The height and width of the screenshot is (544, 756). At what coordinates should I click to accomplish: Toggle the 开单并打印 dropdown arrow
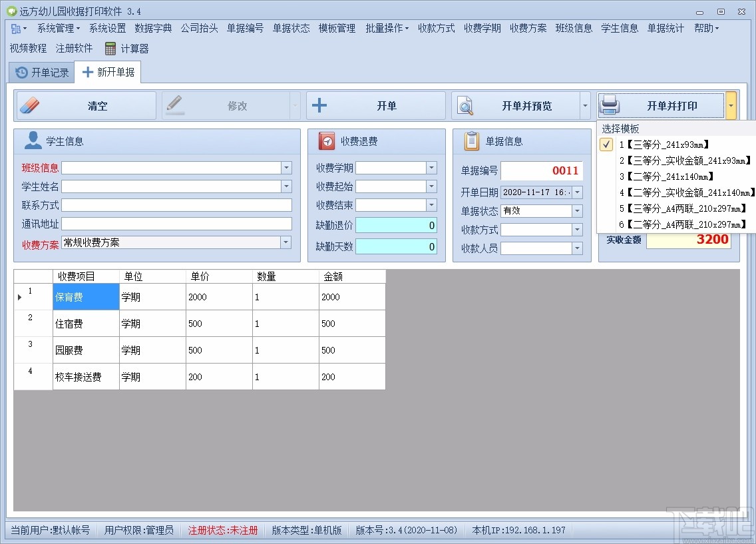click(x=731, y=106)
